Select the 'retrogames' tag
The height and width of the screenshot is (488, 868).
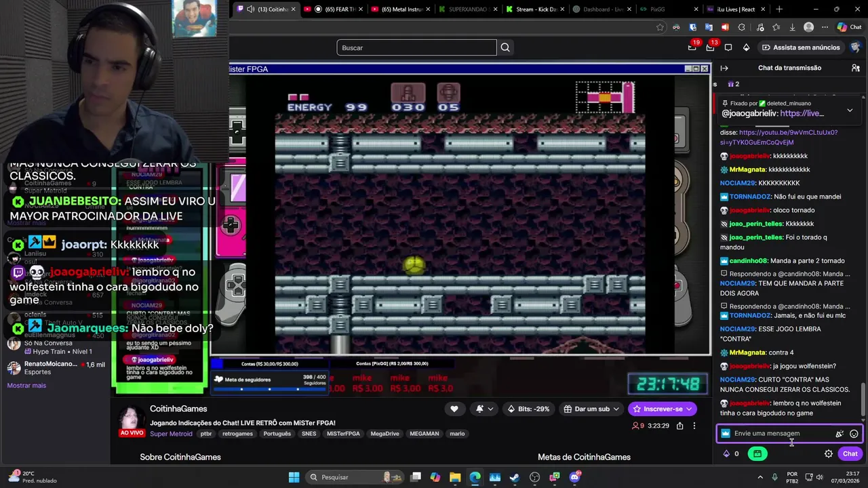pyautogui.click(x=237, y=434)
